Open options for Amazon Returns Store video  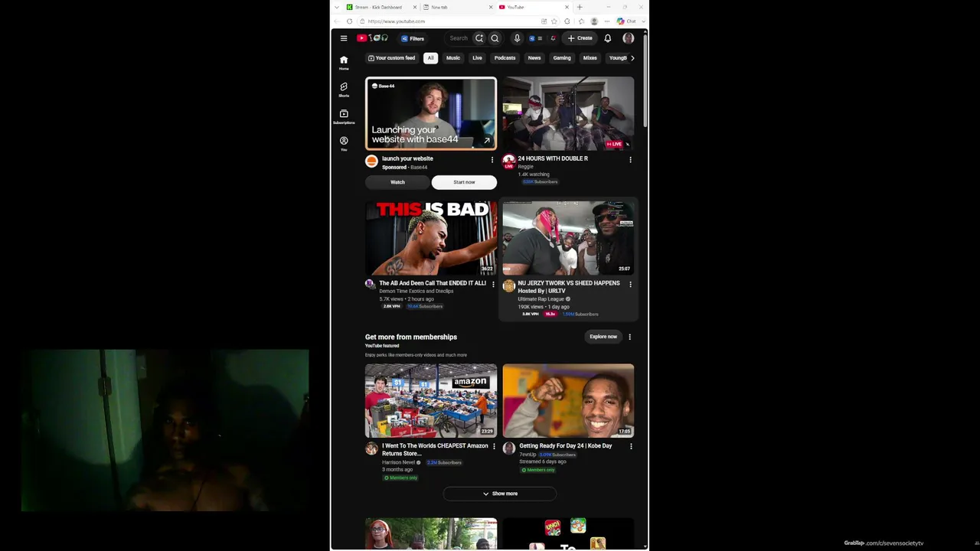tap(493, 446)
